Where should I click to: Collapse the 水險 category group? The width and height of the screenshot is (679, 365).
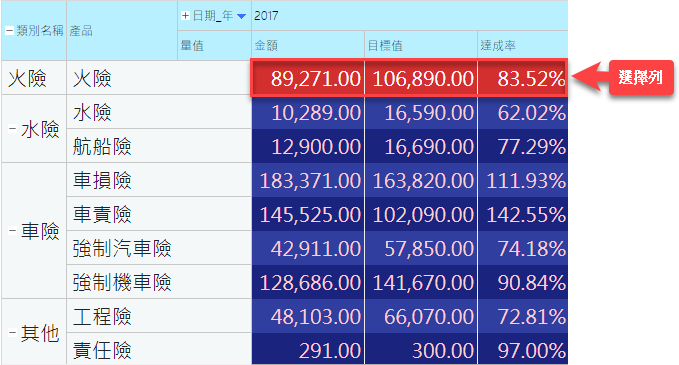pyautogui.click(x=12, y=129)
